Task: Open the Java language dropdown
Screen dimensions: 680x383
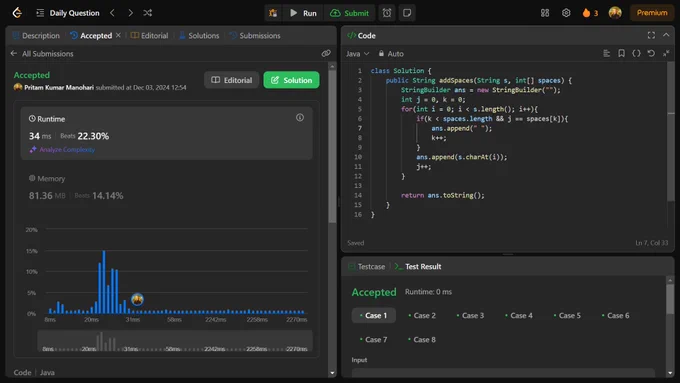Action: 357,54
